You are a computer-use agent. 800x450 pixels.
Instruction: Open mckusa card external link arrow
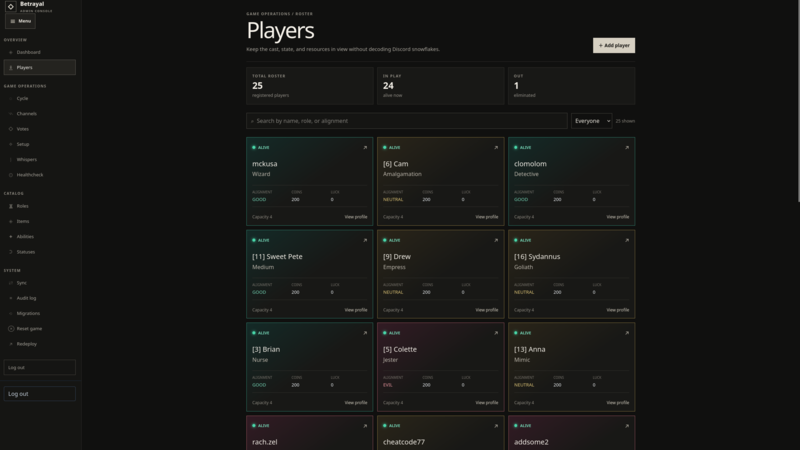pyautogui.click(x=365, y=147)
